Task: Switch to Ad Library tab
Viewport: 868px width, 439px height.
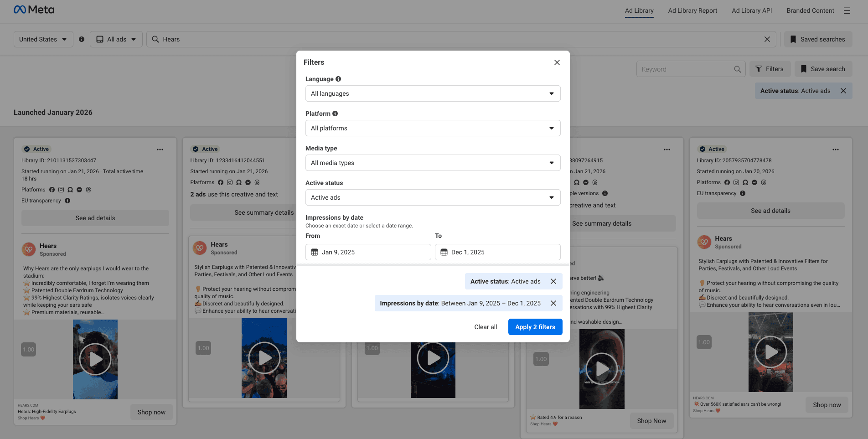Action: [x=639, y=10]
